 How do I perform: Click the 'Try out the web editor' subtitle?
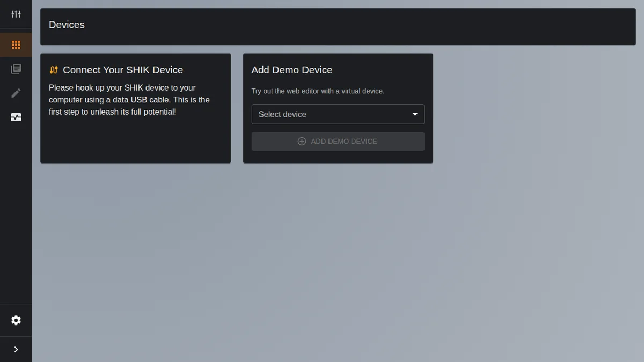(x=318, y=91)
